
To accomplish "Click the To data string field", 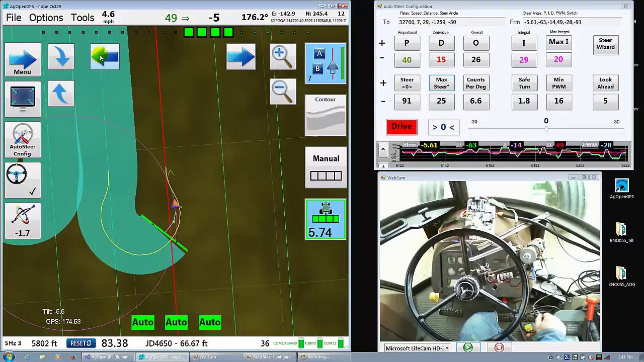I will (x=451, y=22).
